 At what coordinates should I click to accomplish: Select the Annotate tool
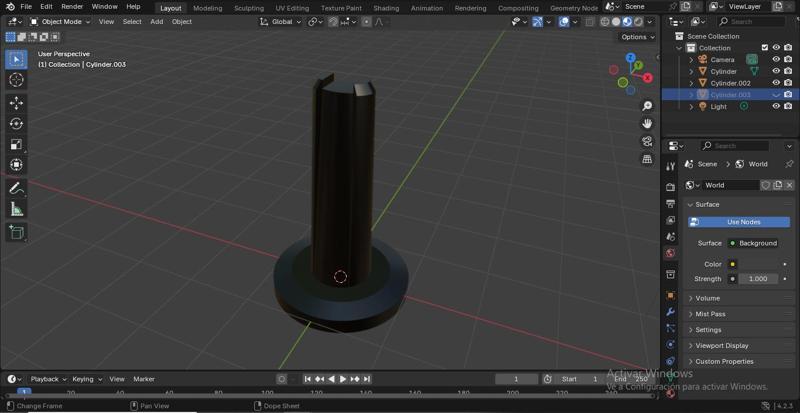[x=16, y=188]
